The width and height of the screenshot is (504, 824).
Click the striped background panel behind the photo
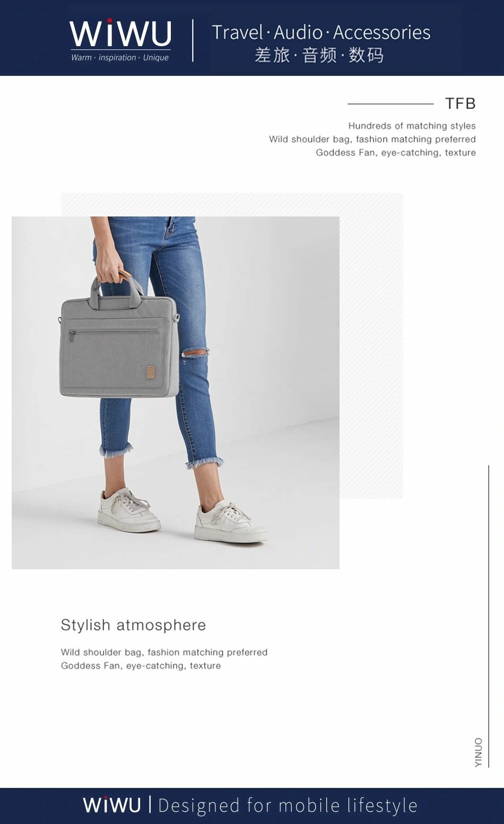(x=371, y=345)
